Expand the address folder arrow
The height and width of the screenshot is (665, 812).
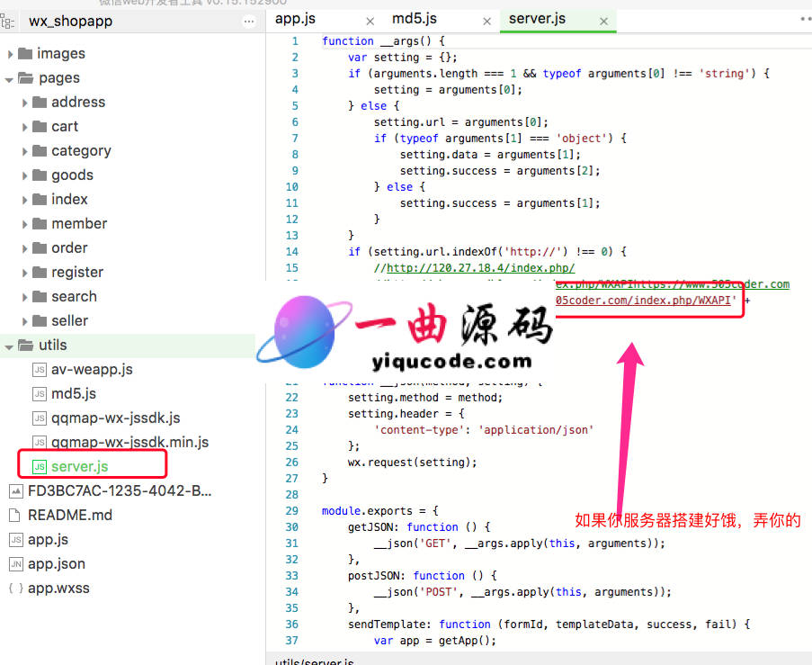(24, 103)
